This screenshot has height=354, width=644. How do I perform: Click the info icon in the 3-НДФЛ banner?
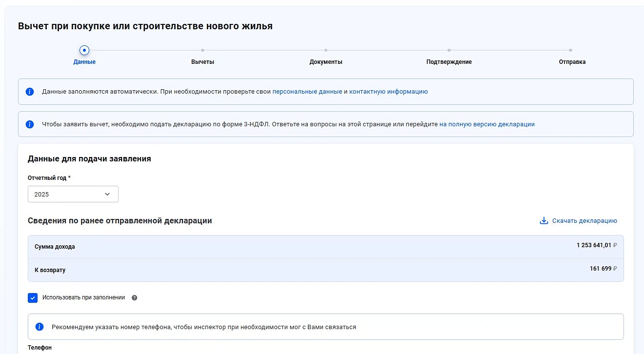[x=30, y=124]
